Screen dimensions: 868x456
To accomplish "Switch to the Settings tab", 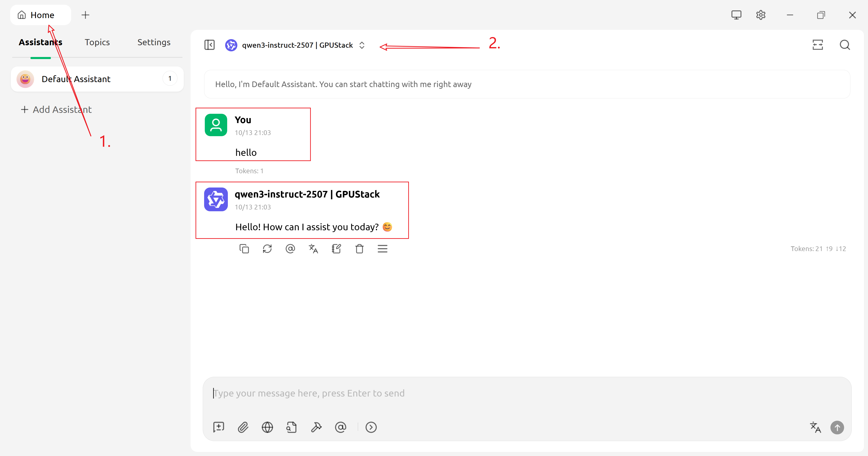I will (154, 42).
